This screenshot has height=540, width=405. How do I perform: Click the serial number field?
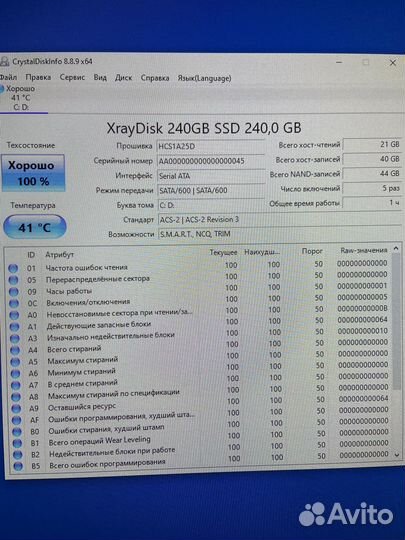point(210,161)
